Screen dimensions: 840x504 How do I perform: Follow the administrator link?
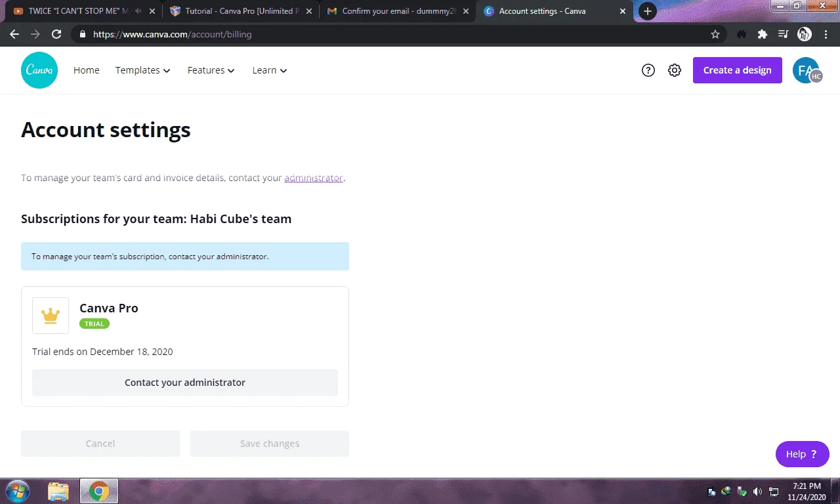(314, 178)
